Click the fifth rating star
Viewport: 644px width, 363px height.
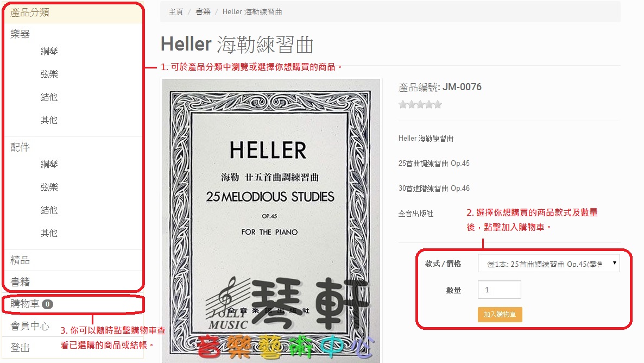click(x=438, y=105)
